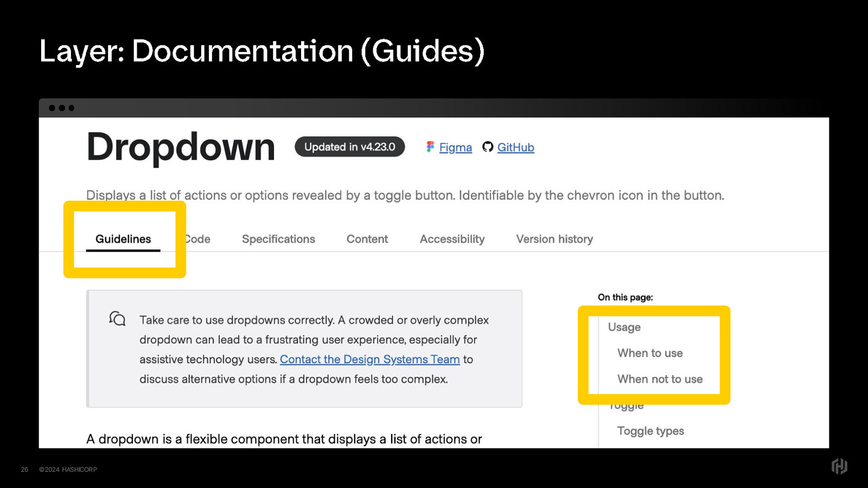Screen dimensions: 868x488
Task: Open the Content tab
Action: 367,239
